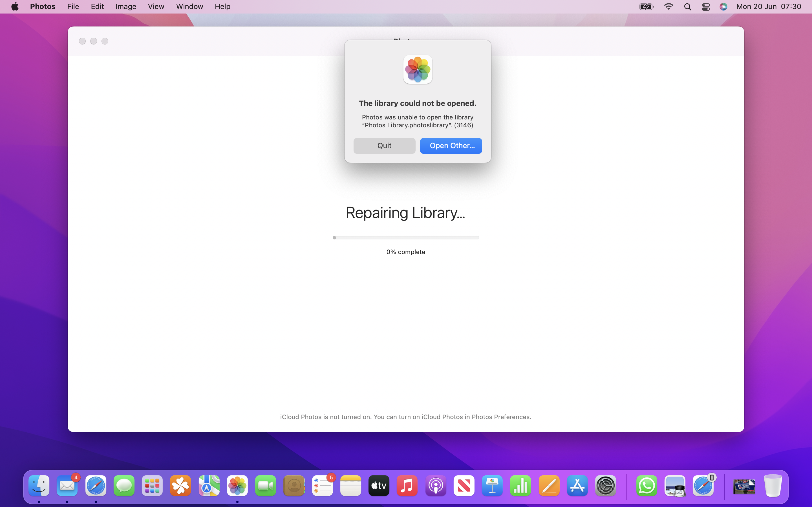The height and width of the screenshot is (507, 812).
Task: Click the Wi-Fi status icon
Action: (668, 7)
